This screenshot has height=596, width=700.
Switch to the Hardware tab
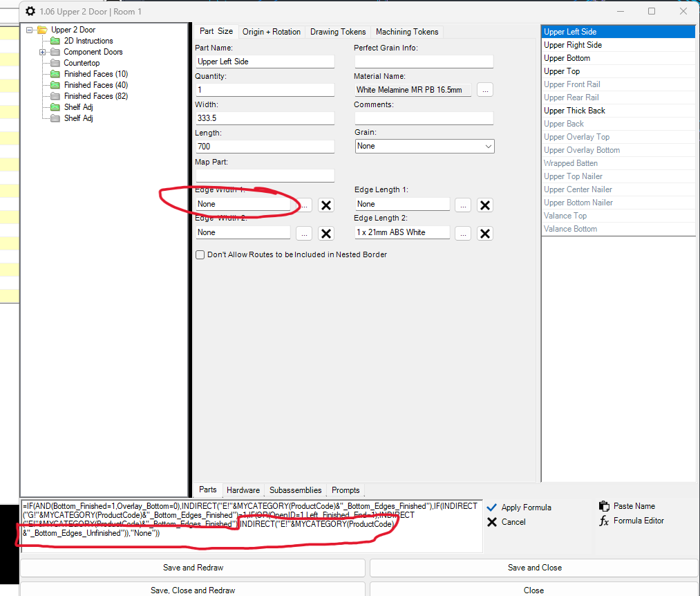(243, 490)
